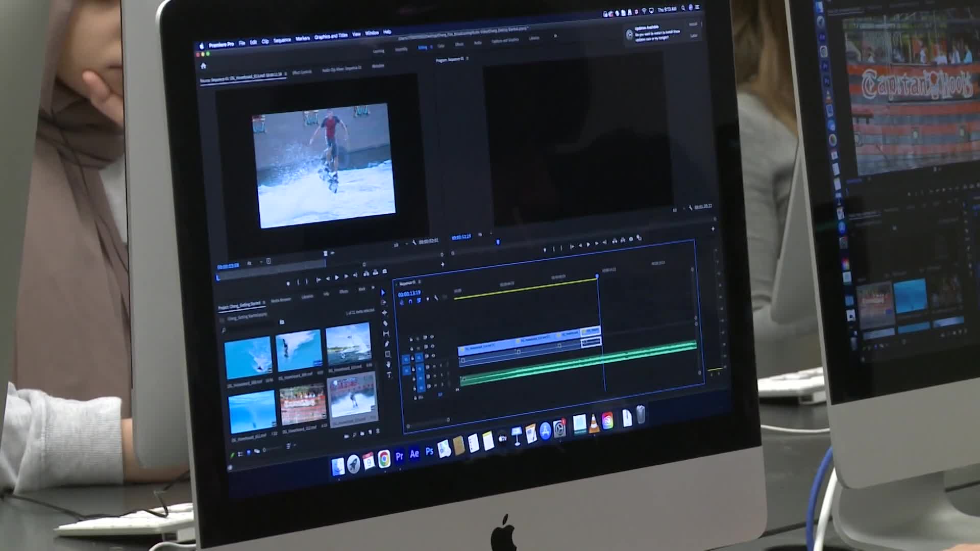The width and height of the screenshot is (980, 551).
Task: Open the Editing workspace menu
Action: point(431,47)
